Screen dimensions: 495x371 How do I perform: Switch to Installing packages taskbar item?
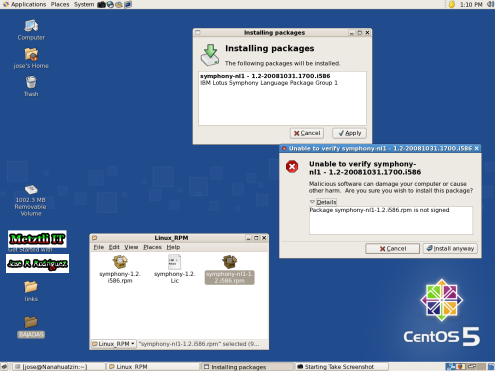click(x=247, y=367)
